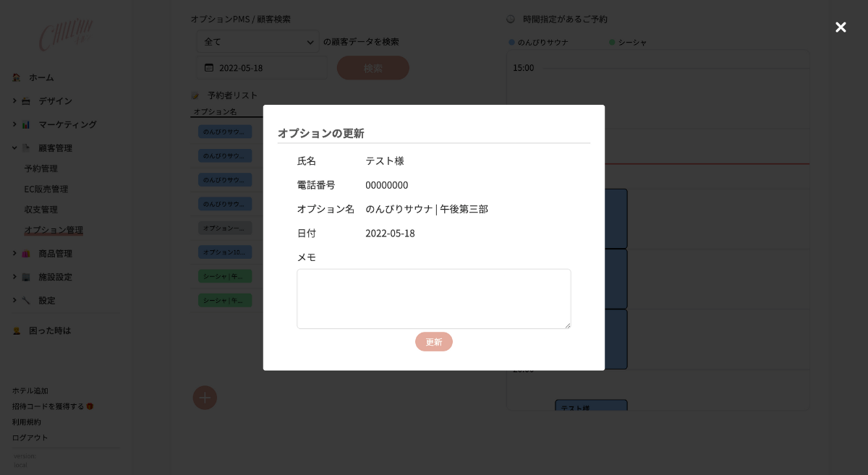Open the 全て filter dropdown
This screenshot has height=475, width=868.
258,42
